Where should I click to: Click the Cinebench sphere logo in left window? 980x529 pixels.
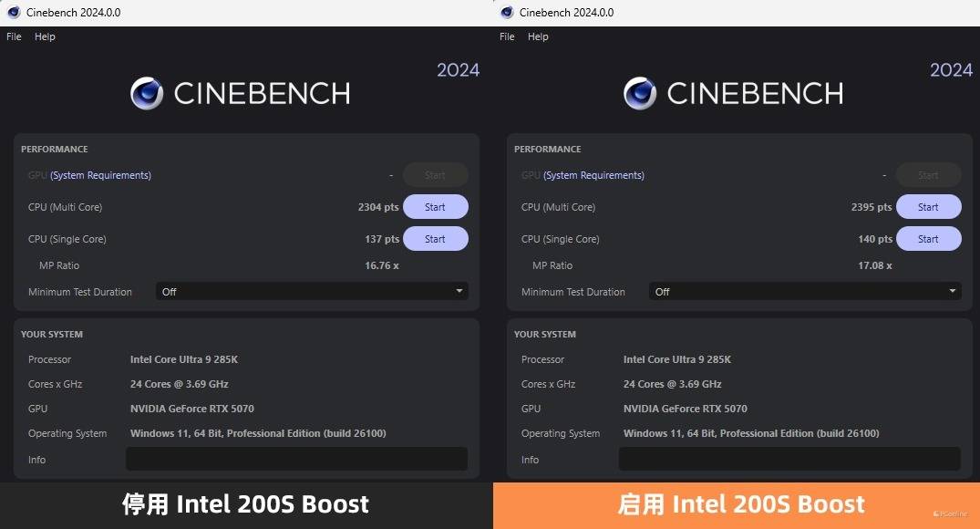click(x=147, y=93)
